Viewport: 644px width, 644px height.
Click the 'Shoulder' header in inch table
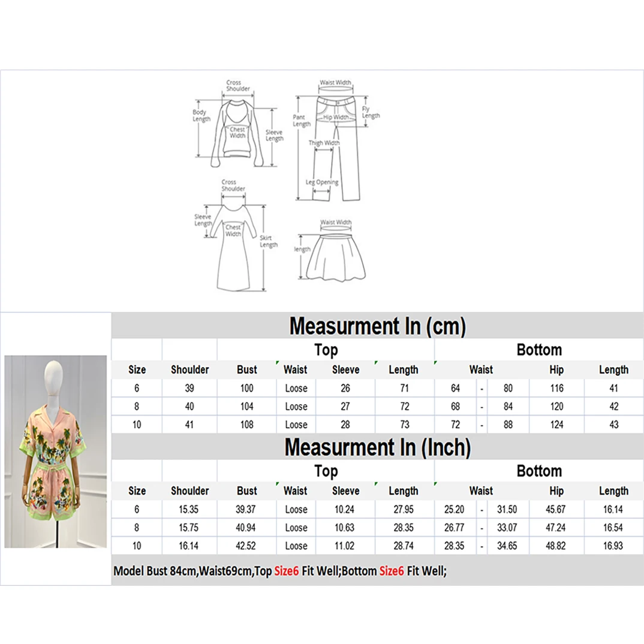[x=189, y=491]
